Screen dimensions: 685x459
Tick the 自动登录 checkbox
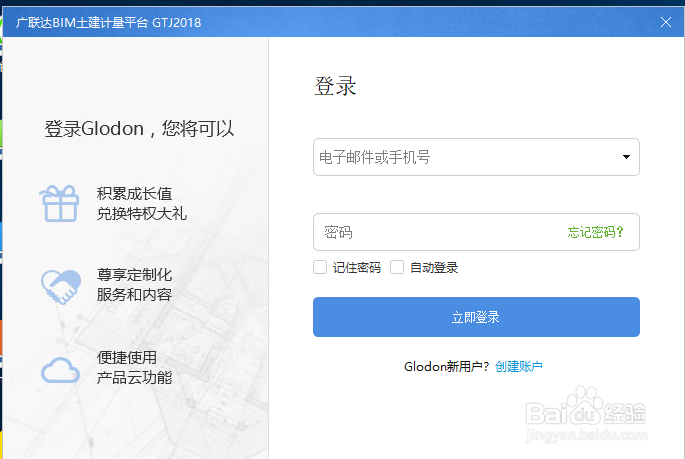(x=397, y=267)
